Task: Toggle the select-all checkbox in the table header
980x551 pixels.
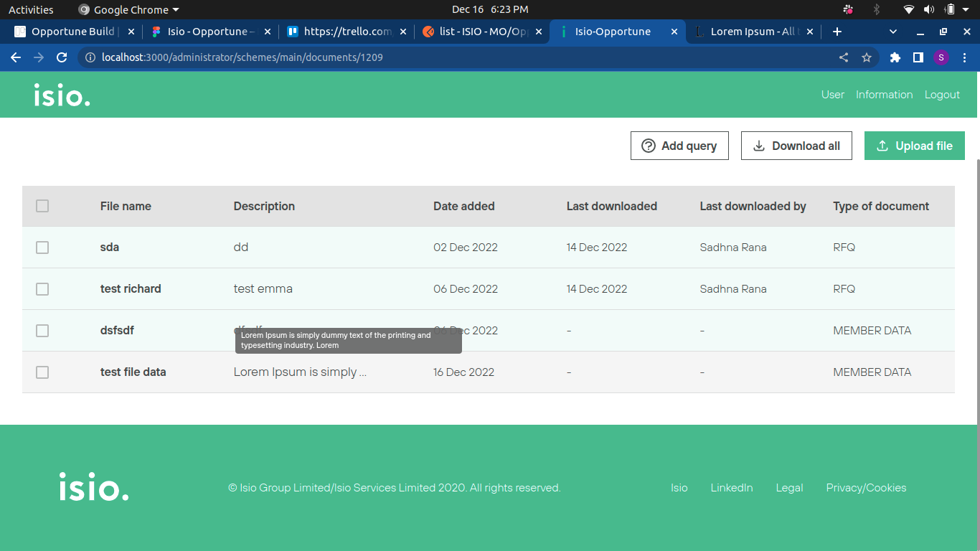Action: tap(42, 206)
